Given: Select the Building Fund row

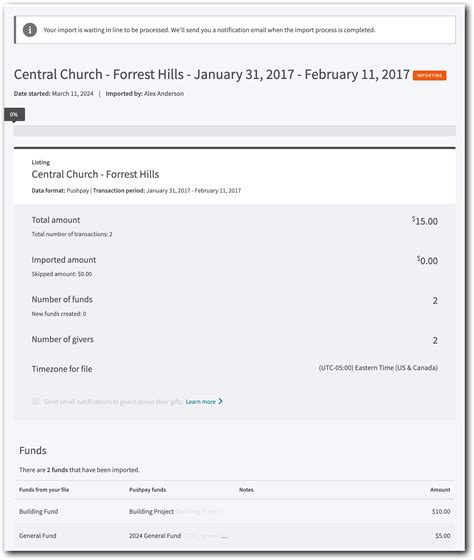Looking at the screenshot, I should point(235,511).
